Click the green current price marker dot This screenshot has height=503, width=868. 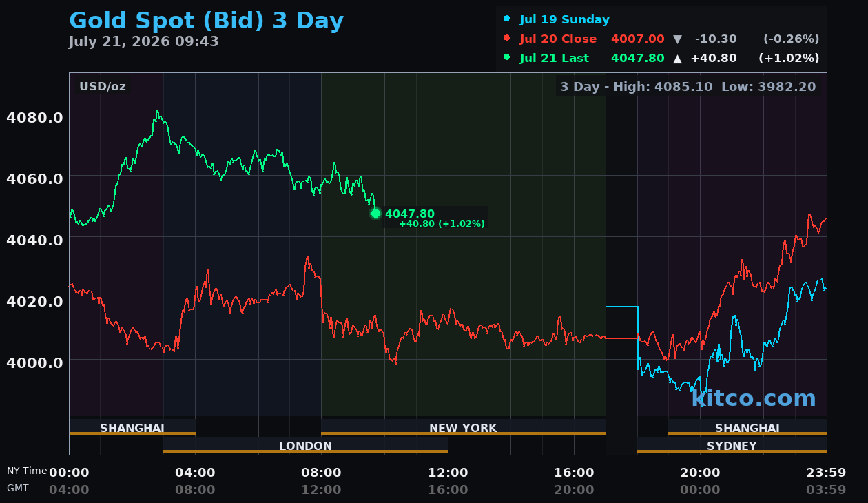point(375,213)
